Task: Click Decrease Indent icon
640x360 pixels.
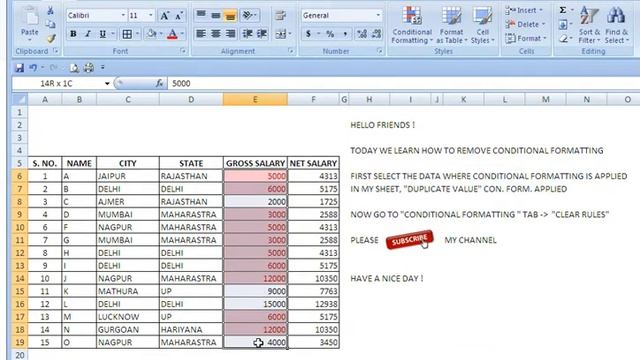Action: click(x=247, y=34)
